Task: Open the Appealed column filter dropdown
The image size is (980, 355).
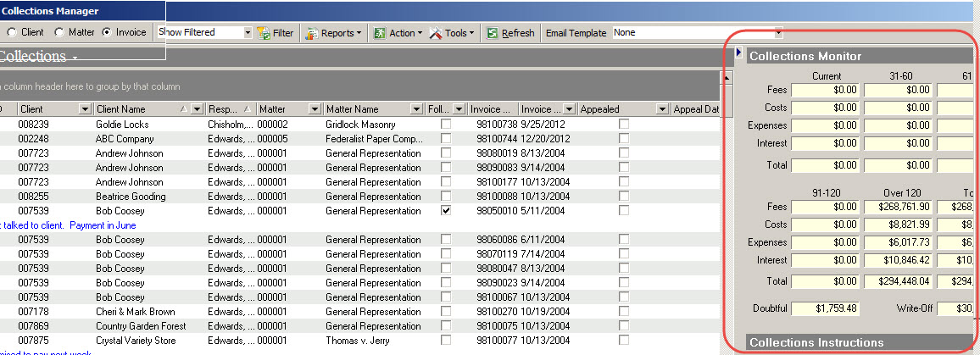Action: click(662, 109)
